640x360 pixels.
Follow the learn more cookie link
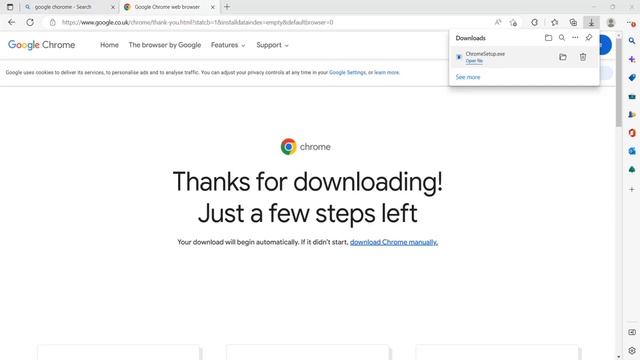coord(387,73)
